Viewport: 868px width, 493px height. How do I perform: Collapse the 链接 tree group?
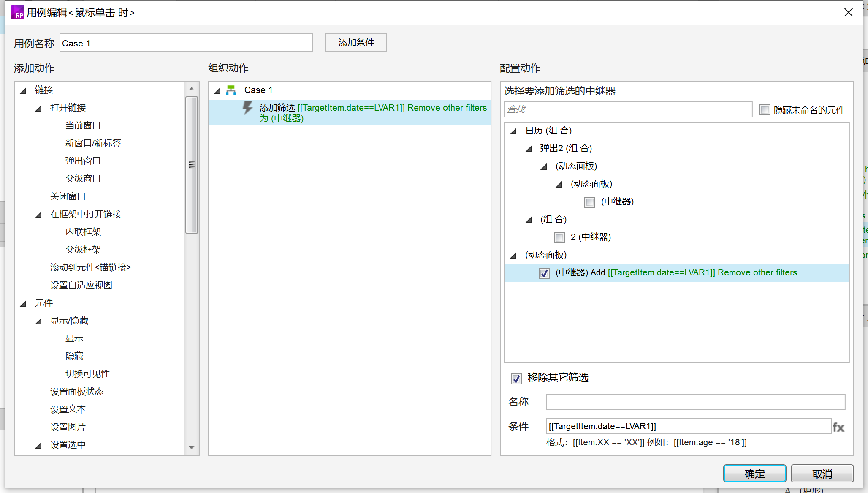[x=24, y=90]
